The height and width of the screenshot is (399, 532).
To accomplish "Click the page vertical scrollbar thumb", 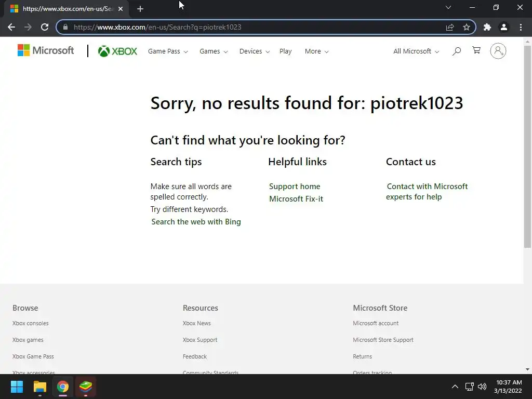I will 527,147.
